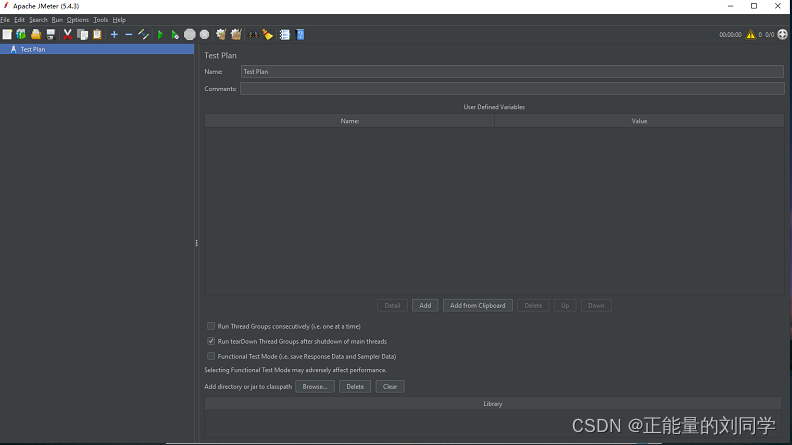Click the Paste clipboard icon
The image size is (792, 445).
click(x=97, y=34)
